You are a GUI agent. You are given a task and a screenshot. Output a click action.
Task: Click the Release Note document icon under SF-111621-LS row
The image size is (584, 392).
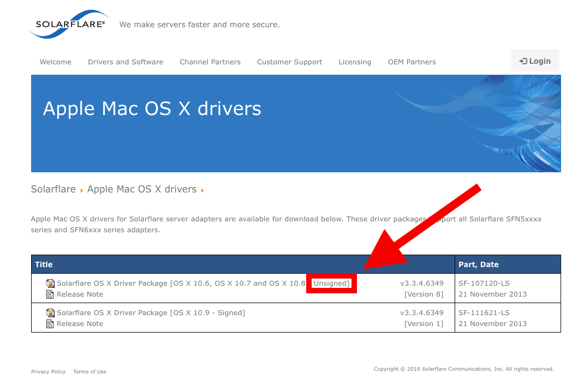[50, 323]
